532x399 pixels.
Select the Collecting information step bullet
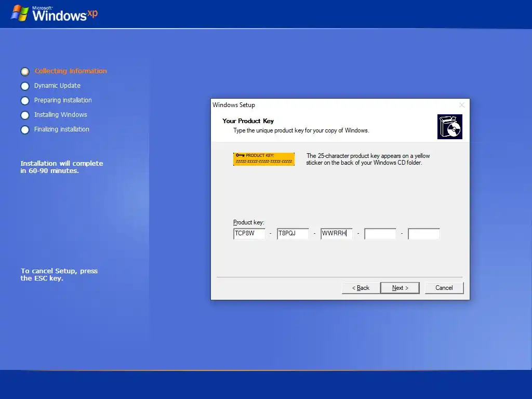tap(25, 72)
